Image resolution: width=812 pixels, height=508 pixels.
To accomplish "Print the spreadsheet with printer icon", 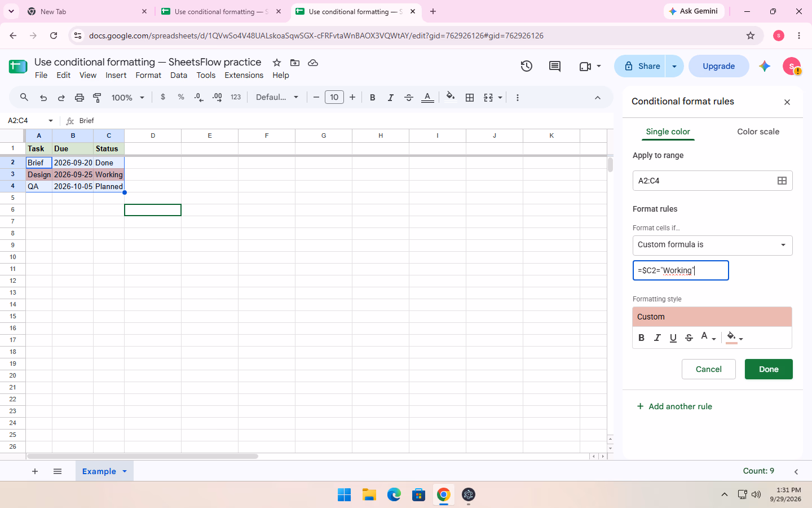I will point(80,98).
